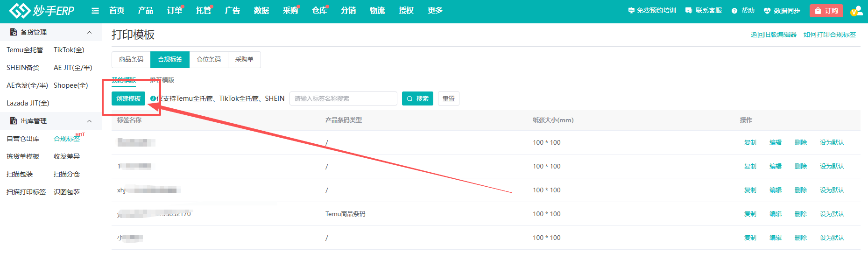
Task: Open 扫描分仓 in sidebar
Action: [x=67, y=174]
